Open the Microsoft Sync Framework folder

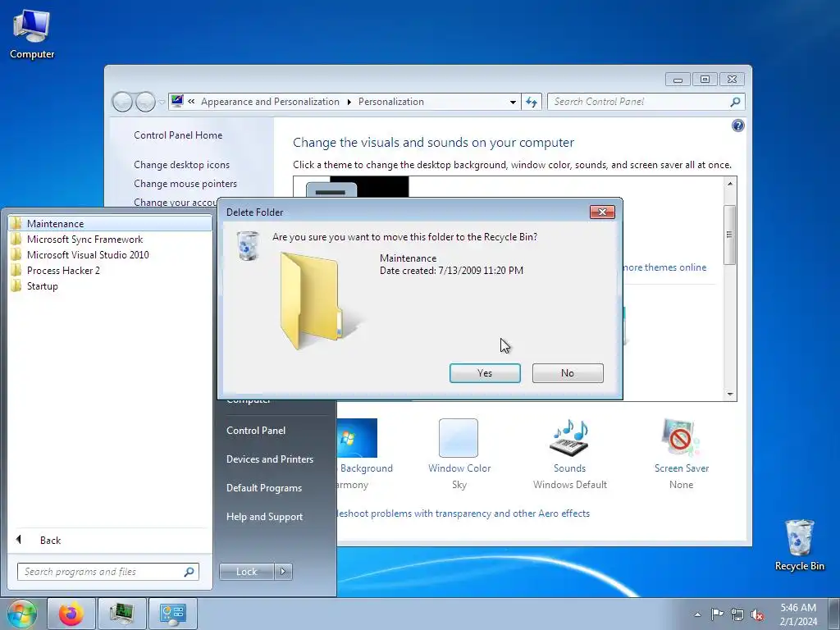[110, 239]
